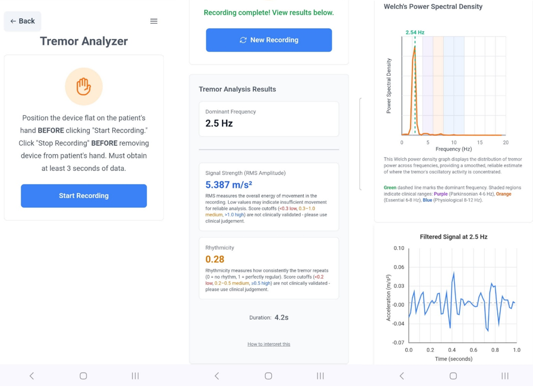Click the Rhythmicity 0.28 value
Image resolution: width=533 pixels, height=392 pixels.
pos(215,259)
